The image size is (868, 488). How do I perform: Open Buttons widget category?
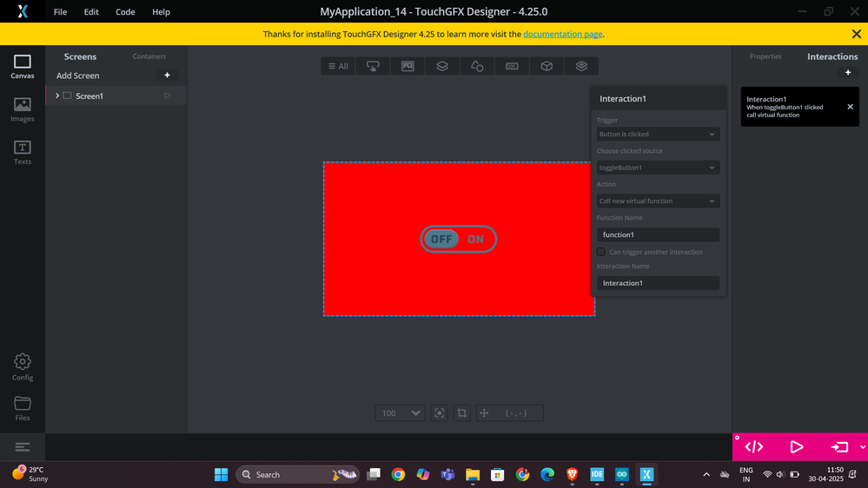pyautogui.click(x=373, y=66)
